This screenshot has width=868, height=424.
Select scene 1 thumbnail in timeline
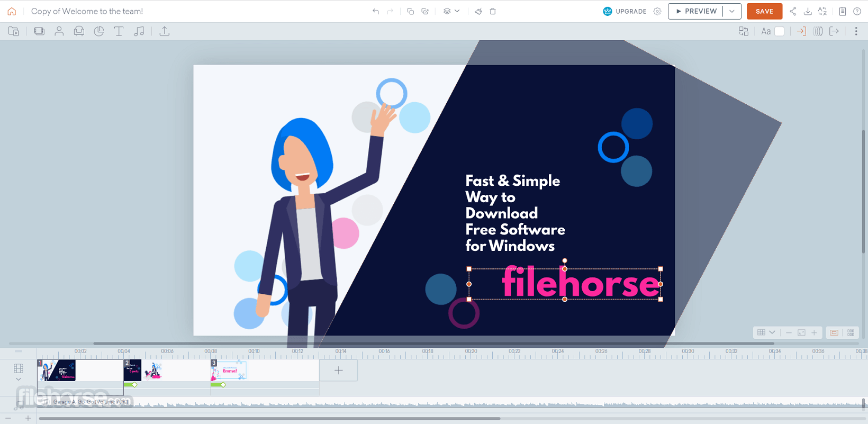(x=57, y=371)
